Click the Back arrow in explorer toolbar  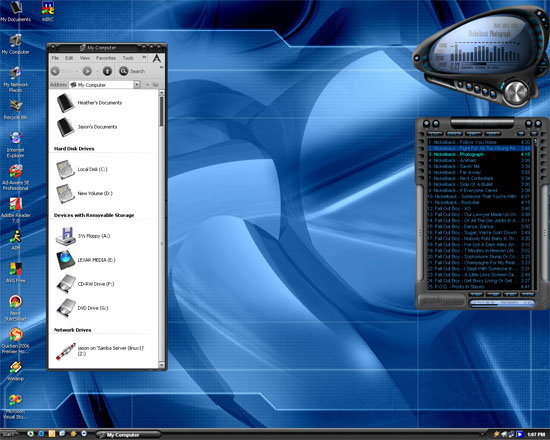[55, 71]
